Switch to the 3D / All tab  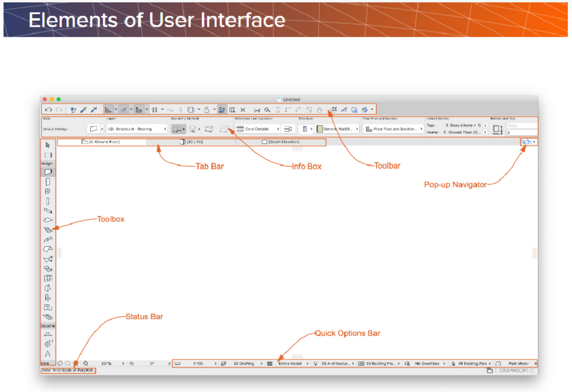[191, 142]
